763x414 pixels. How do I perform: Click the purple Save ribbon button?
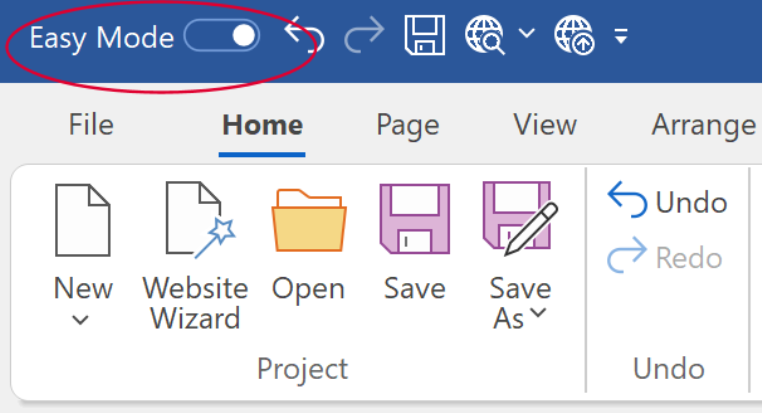coord(415,242)
